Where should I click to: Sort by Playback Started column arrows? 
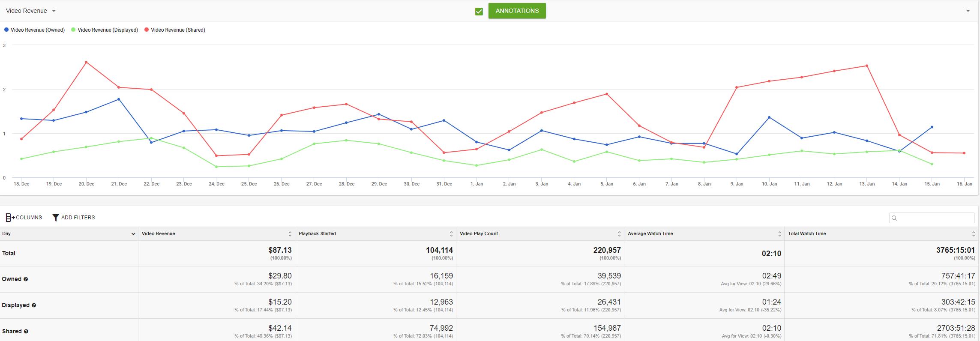pos(451,234)
